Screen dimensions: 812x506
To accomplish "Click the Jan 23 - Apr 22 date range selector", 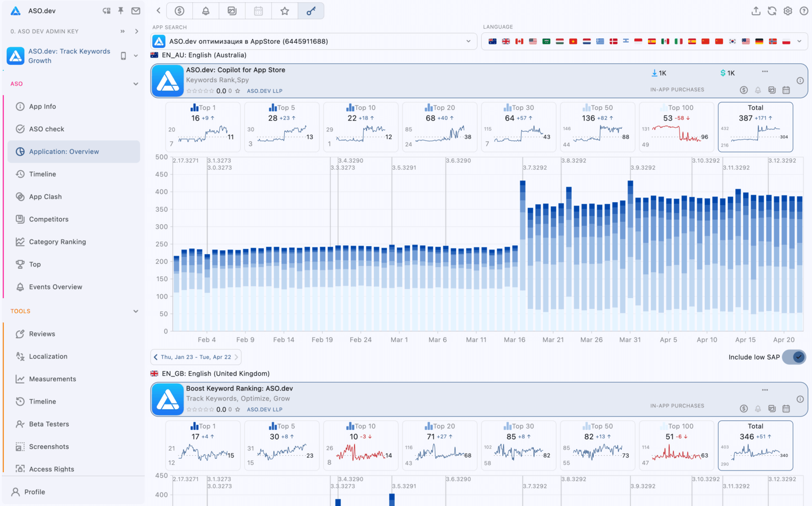I will coord(196,357).
